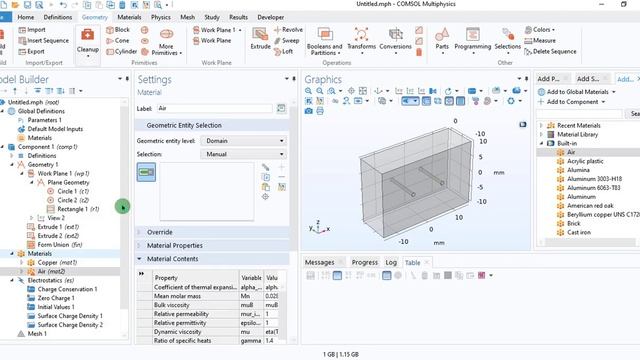
Task: Open the Cleanup tool
Action: pyautogui.click(x=87, y=42)
